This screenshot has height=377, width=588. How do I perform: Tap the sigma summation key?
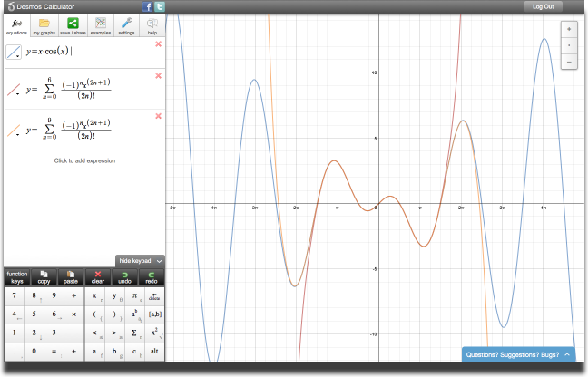click(134, 333)
